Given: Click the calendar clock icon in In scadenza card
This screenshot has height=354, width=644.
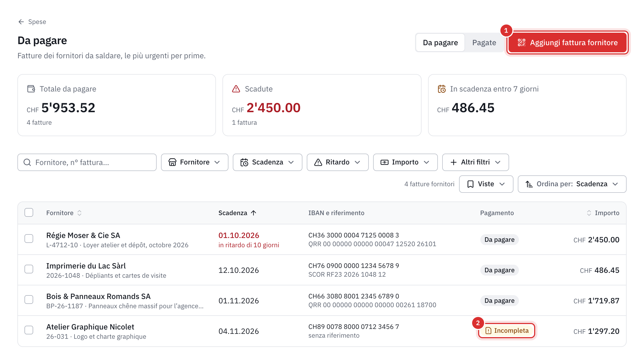Looking at the screenshot, I should pos(442,89).
